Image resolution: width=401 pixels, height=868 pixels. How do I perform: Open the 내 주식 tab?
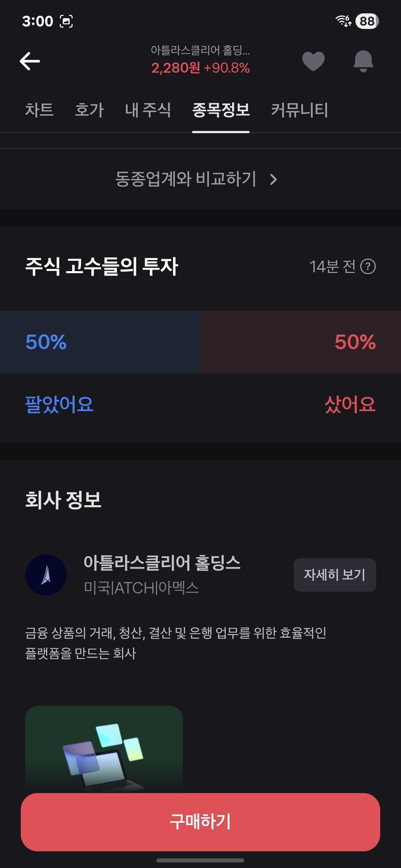(x=148, y=110)
